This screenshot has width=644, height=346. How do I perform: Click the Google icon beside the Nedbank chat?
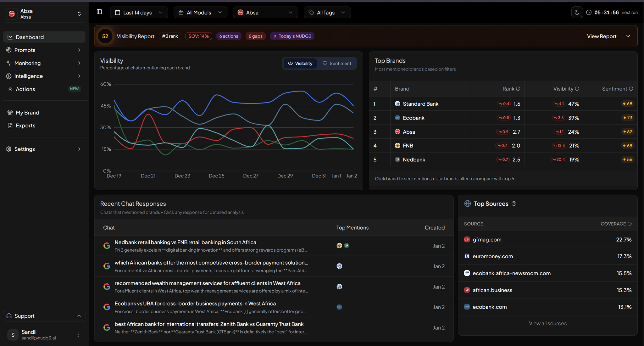[x=107, y=245]
